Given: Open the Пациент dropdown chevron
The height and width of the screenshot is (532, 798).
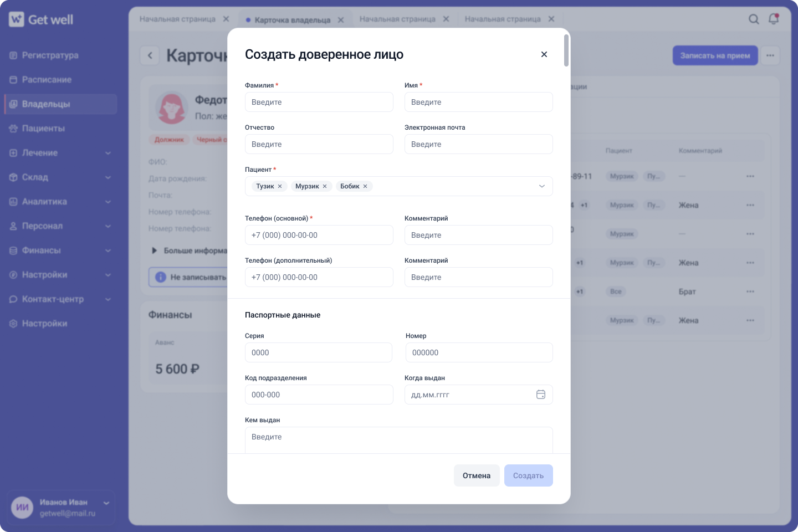Looking at the screenshot, I should pyautogui.click(x=542, y=186).
